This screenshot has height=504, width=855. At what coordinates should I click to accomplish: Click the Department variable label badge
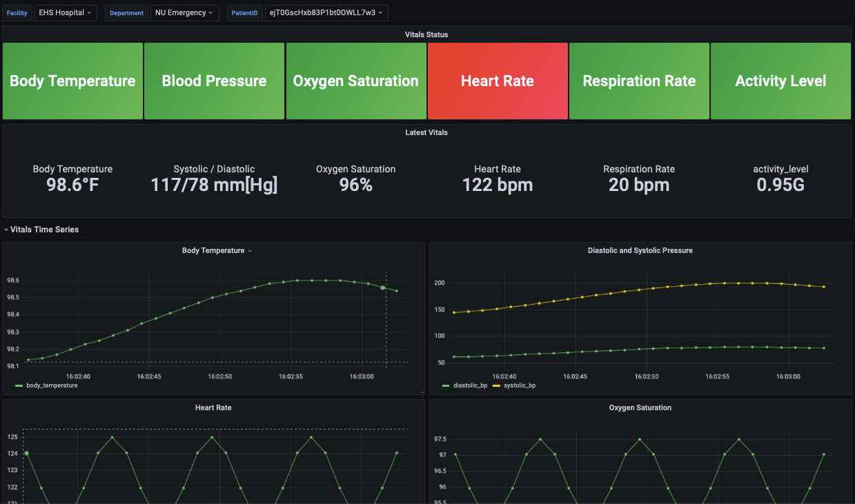point(126,12)
